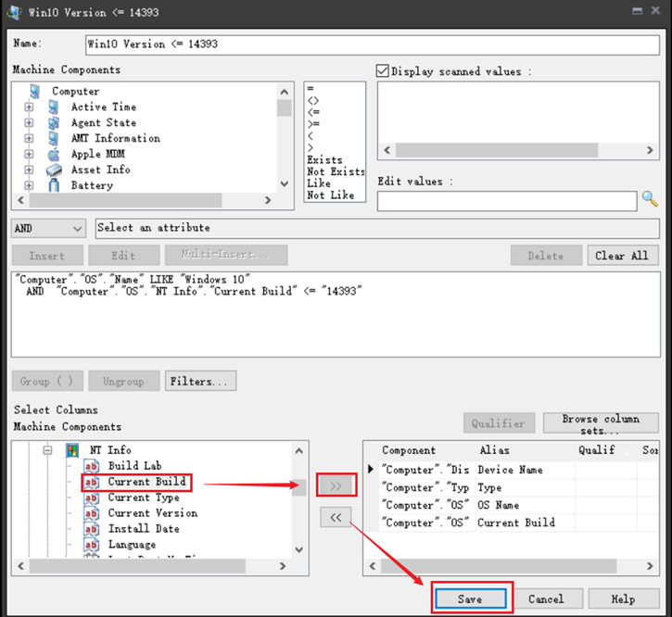Click the "Current Build" <= "14393" query line
The width and height of the screenshot is (672, 617).
(194, 291)
